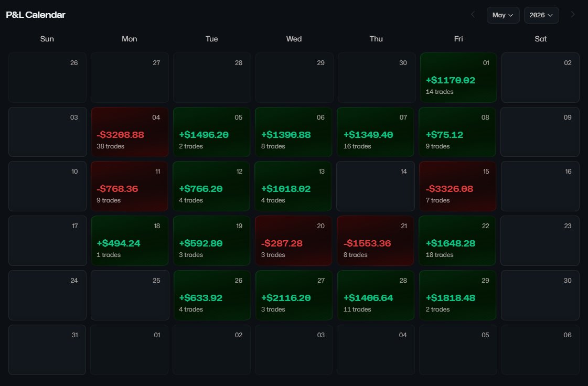
Task: Open May 01 cell with +$1170.02
Action: point(458,78)
